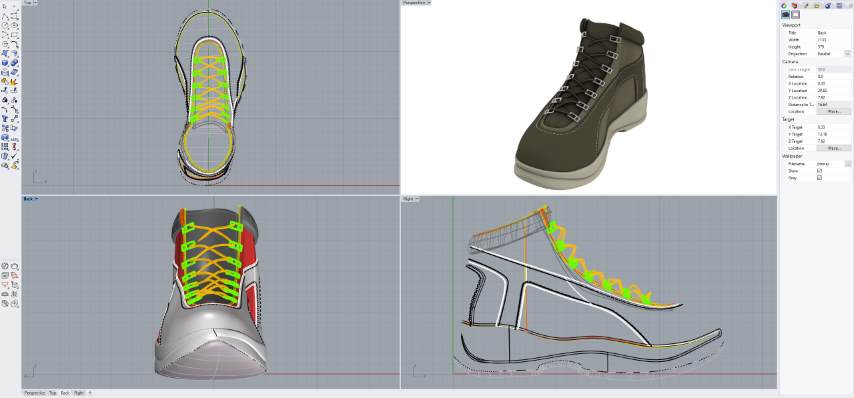854x398 pixels.
Task: Select the pointer arrow tool in sidebar
Action: click(5, 6)
